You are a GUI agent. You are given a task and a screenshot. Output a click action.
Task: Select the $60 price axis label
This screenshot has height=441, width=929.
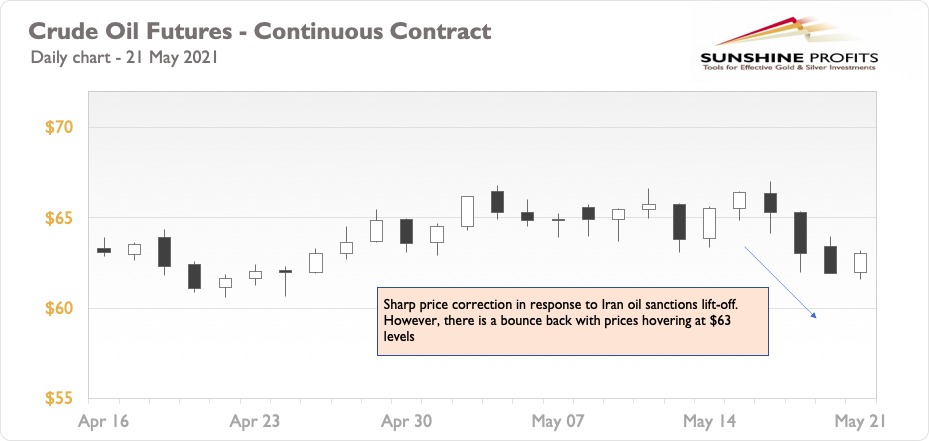pyautogui.click(x=58, y=309)
